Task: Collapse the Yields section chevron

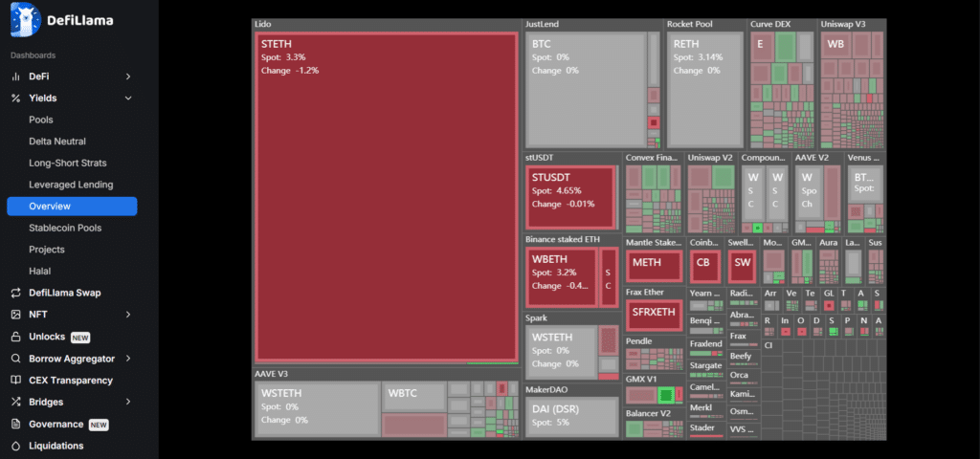Action: (x=128, y=98)
